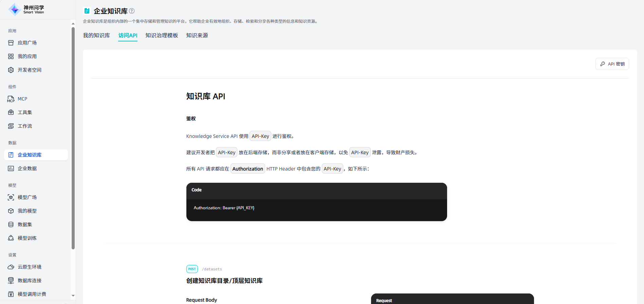Screen dimensions: 644x304
Task: Switch to the 我的知识库 tab
Action: 96,35
